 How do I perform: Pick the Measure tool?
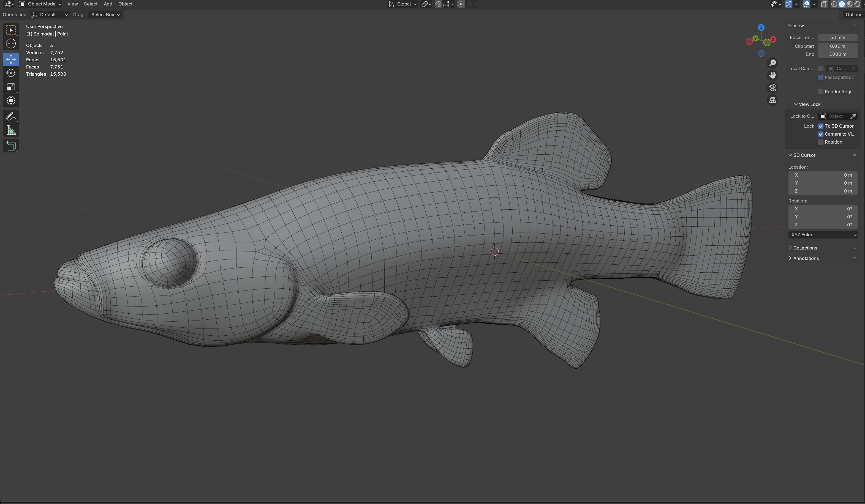[x=11, y=130]
